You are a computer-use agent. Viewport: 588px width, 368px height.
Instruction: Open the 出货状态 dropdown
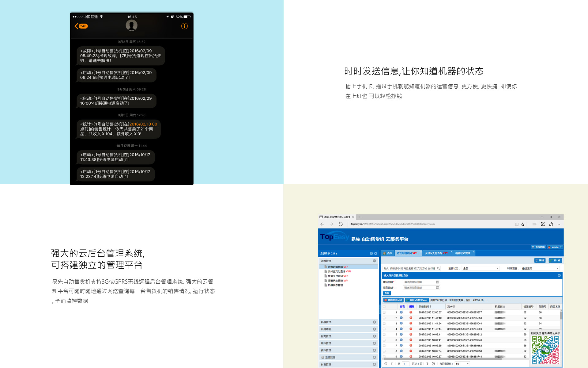point(481,268)
